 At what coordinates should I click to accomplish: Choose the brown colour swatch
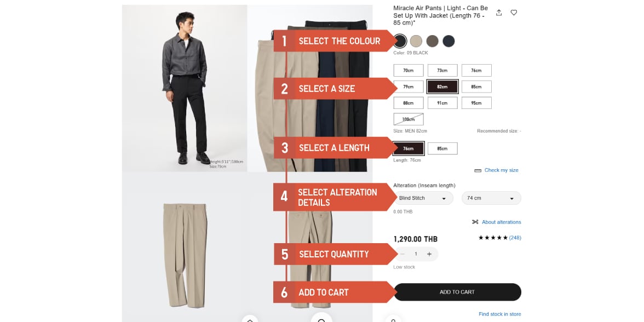pos(433,41)
